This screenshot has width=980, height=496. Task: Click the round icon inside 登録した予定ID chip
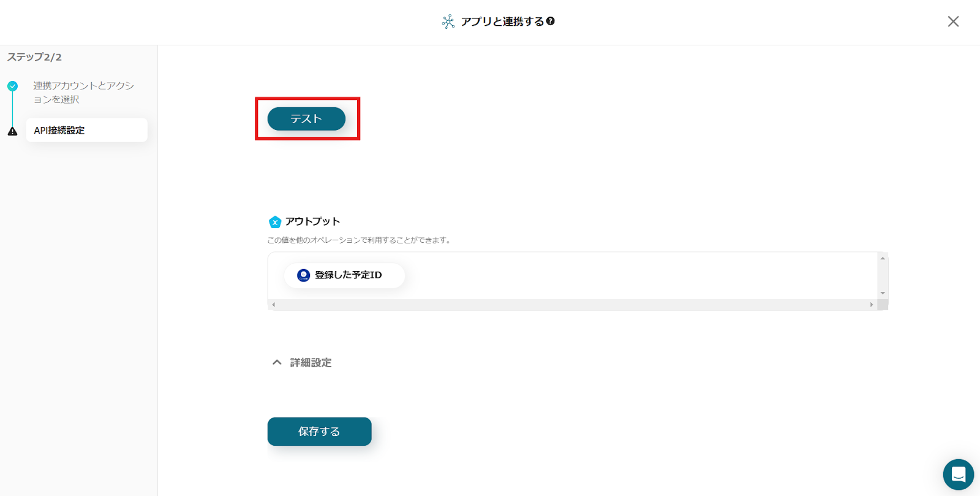(303, 275)
